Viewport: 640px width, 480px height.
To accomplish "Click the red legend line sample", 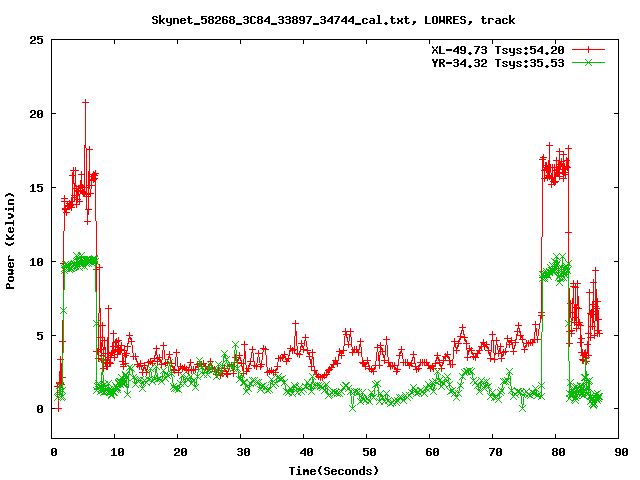I will [x=588, y=50].
